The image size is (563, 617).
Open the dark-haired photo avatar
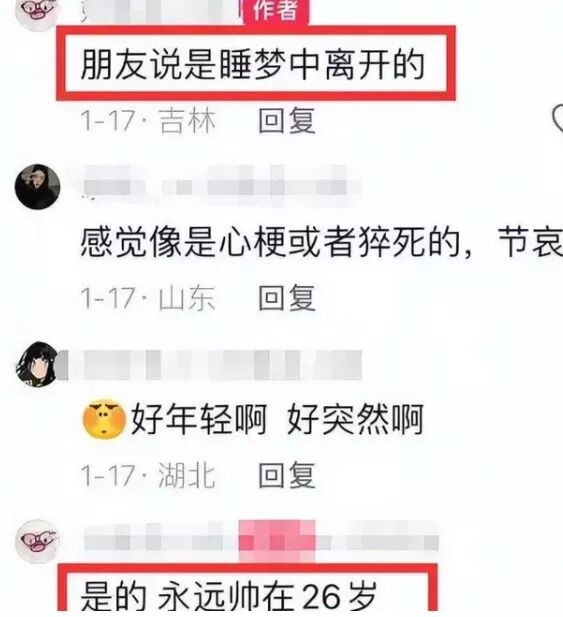click(x=38, y=187)
